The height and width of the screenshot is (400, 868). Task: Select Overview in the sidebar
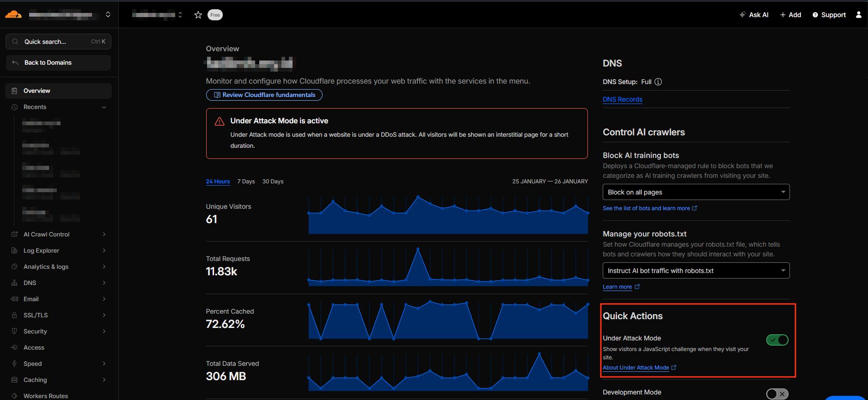(59, 91)
